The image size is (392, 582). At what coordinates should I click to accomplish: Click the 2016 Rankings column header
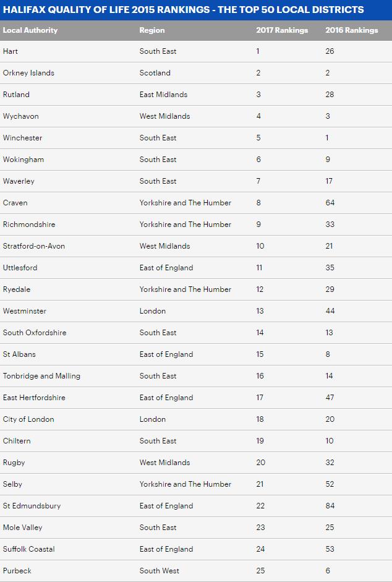click(x=351, y=30)
